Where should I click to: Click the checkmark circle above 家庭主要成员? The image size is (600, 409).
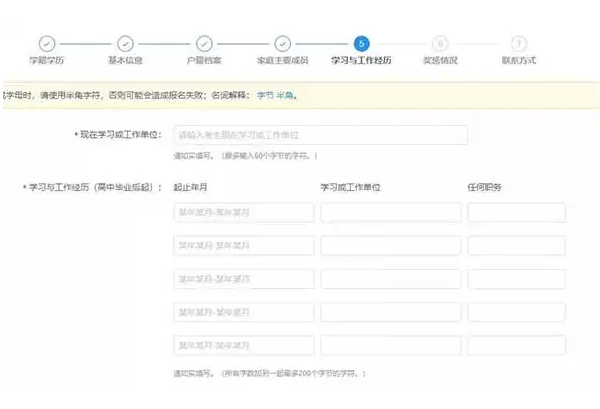pyautogui.click(x=282, y=44)
